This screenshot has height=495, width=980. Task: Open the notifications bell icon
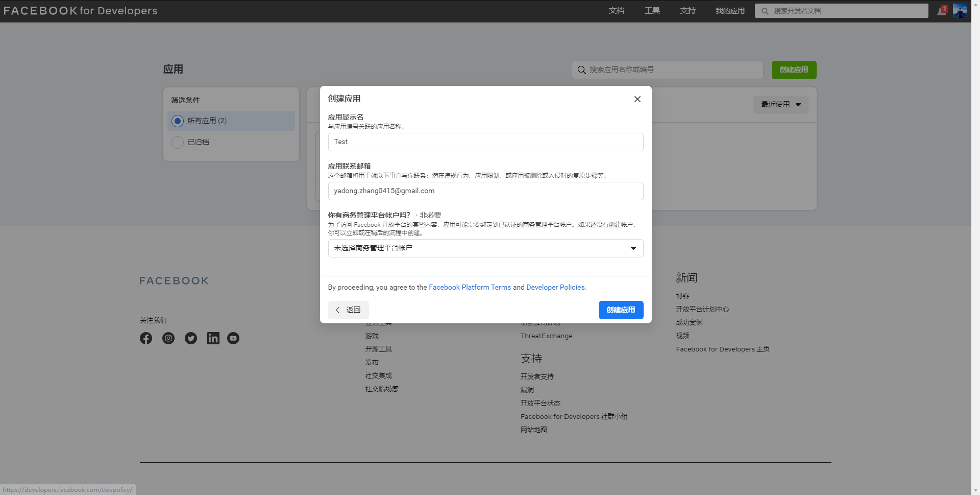tap(942, 11)
